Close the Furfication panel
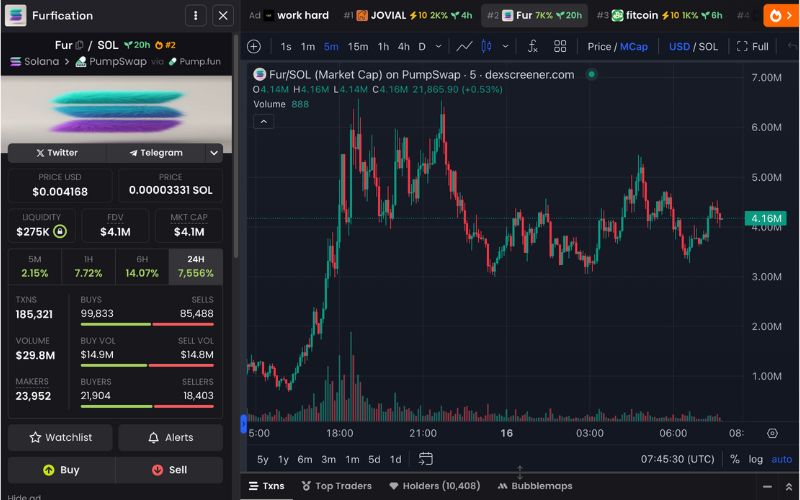The width and height of the screenshot is (800, 500). point(223,16)
